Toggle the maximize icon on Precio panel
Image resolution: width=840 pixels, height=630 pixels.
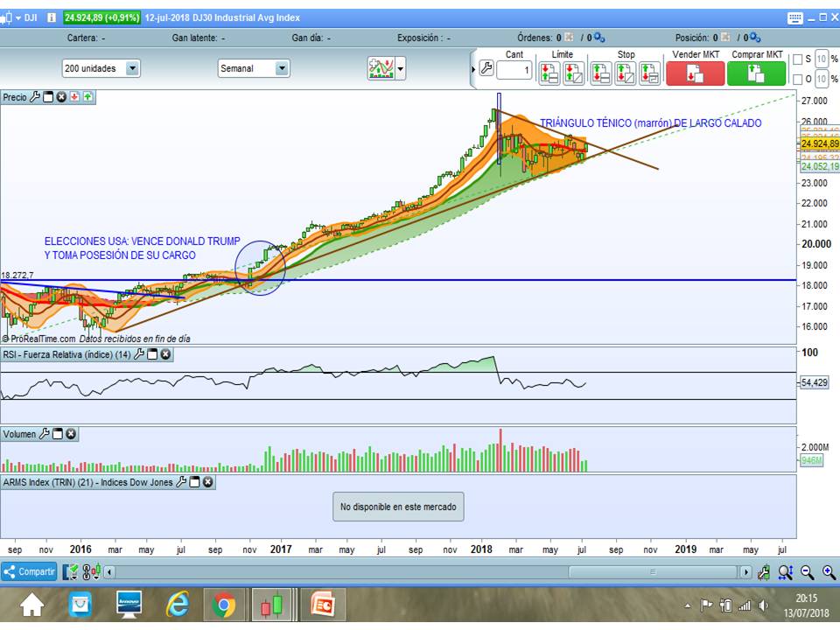click(x=47, y=97)
